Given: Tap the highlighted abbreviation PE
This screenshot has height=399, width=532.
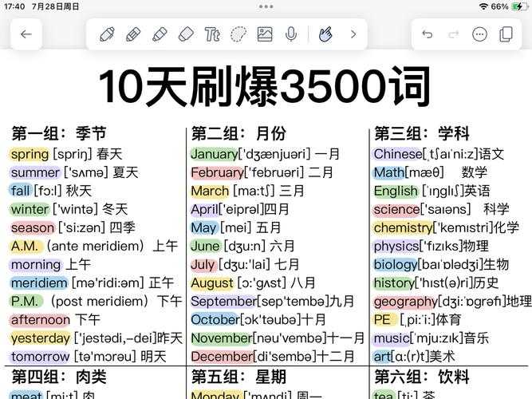Looking at the screenshot, I should 383,319.
